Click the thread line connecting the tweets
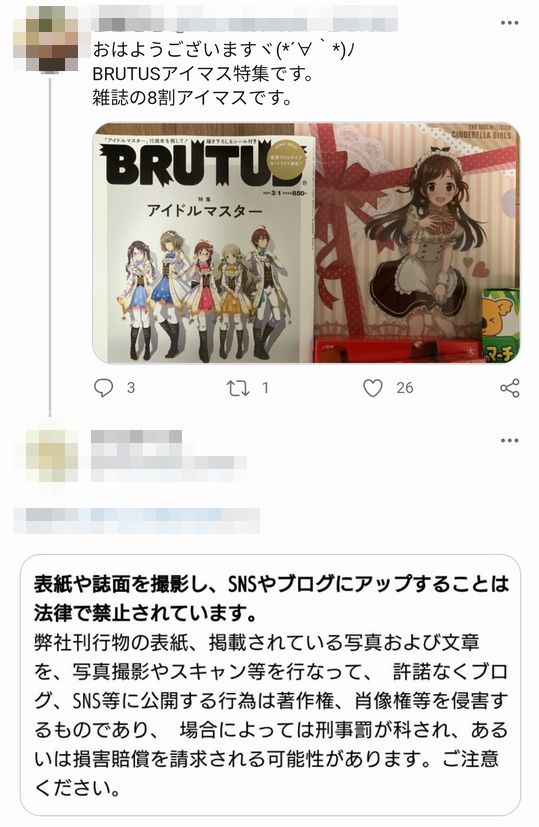Screen dimensions: 539x827 tap(50, 244)
